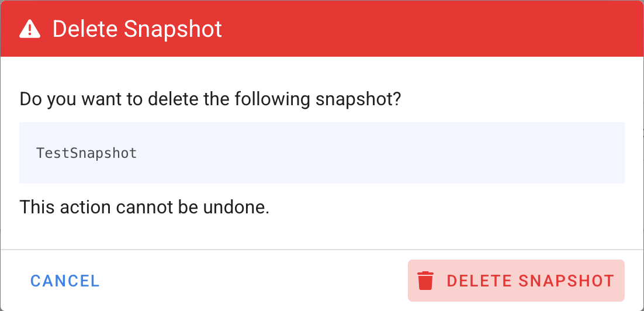Click the word 'snapshot?' ending the question

pos(358,99)
